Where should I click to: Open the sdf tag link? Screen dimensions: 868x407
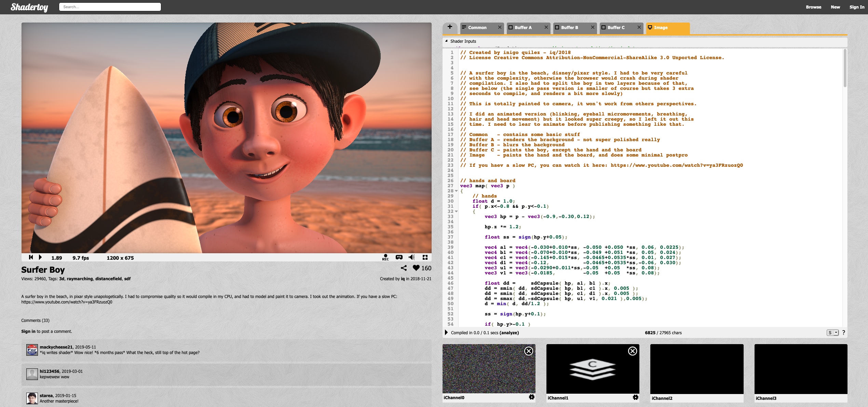(127, 279)
